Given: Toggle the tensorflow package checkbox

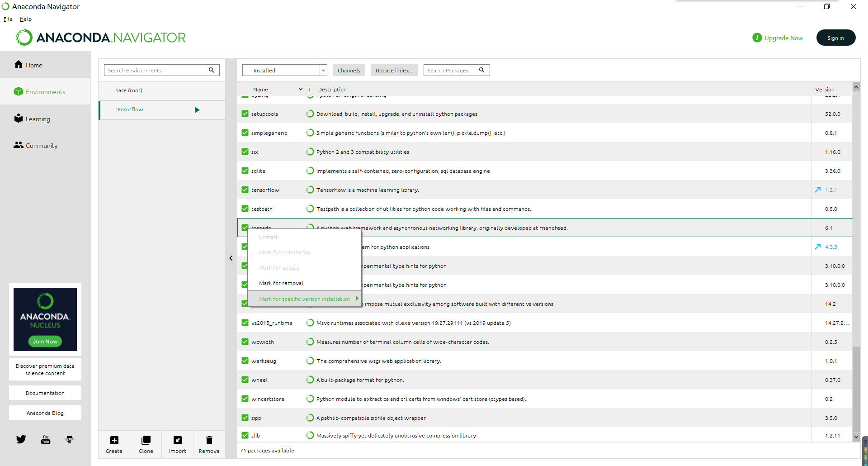Looking at the screenshot, I should tap(245, 190).
